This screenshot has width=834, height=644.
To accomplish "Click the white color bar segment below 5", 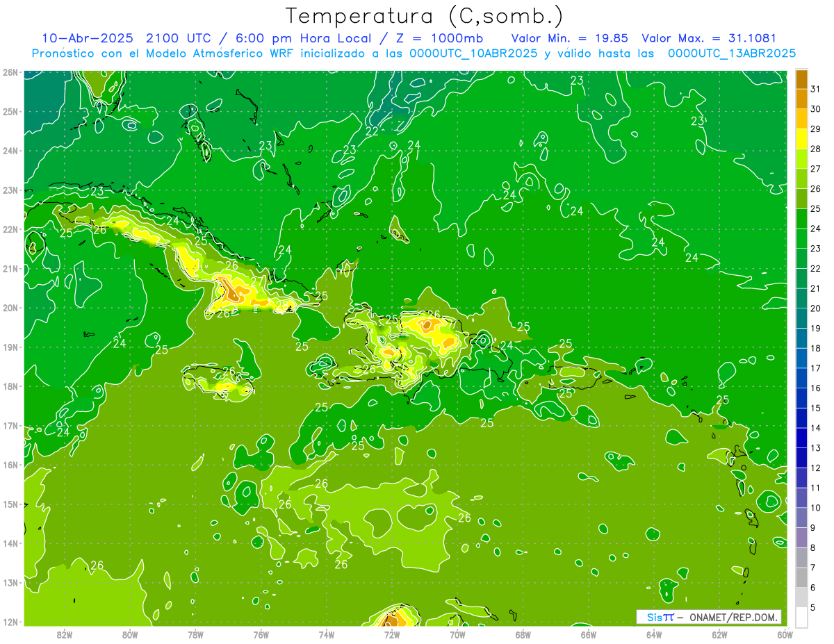I will [801, 617].
